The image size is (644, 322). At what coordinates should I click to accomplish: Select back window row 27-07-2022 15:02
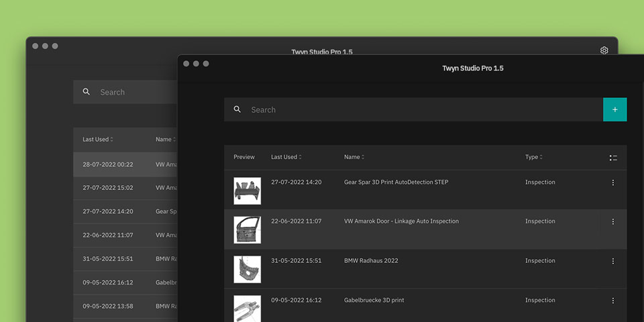[125, 188]
